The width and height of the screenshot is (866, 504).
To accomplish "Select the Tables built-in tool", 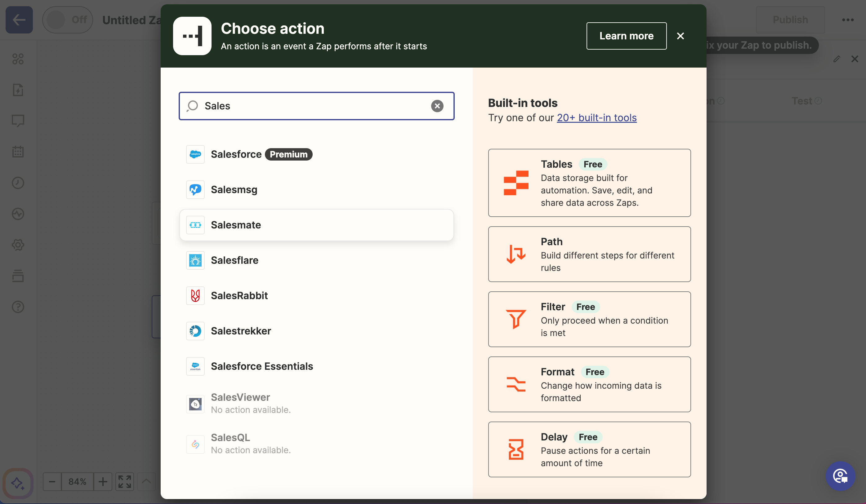I will pos(589,183).
